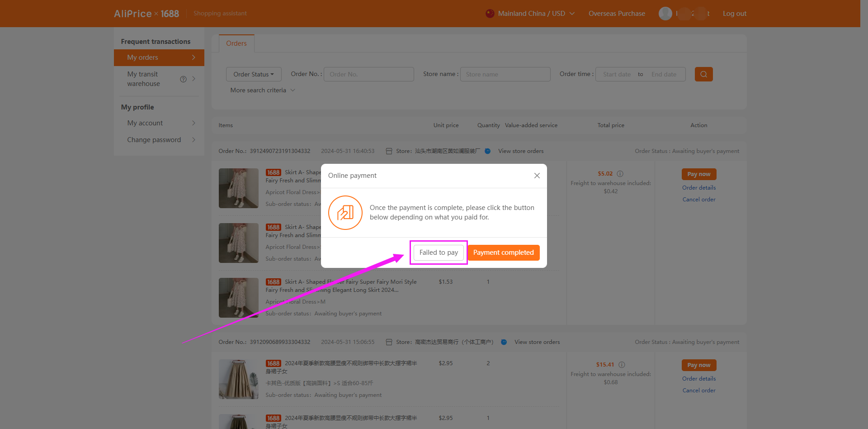Click order number 3912490723191304332
Screen dimensions: 868x429
click(280, 151)
